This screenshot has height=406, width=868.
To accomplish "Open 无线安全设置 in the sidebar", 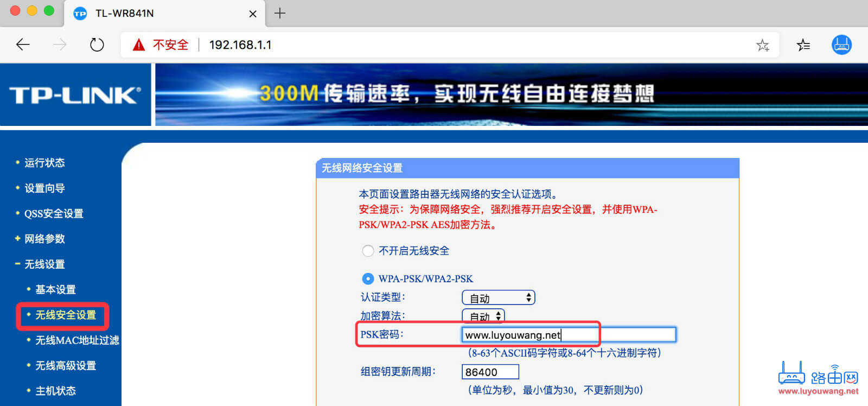I will 66,315.
